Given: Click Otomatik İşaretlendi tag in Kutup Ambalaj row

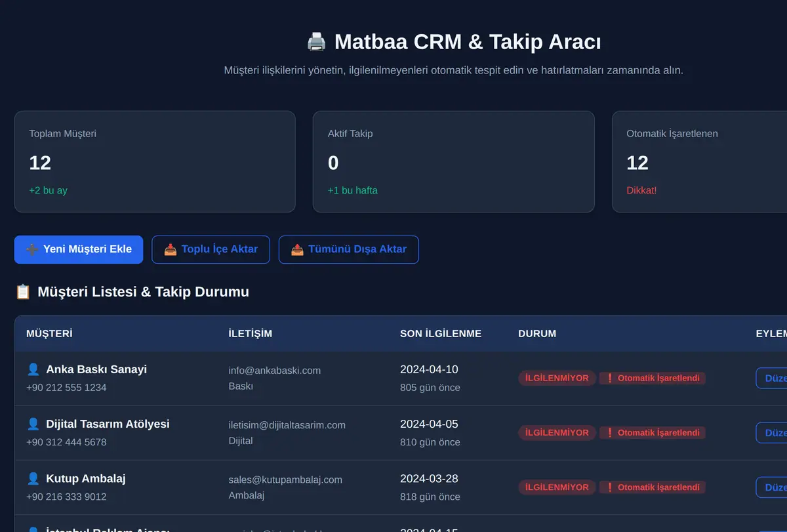Looking at the screenshot, I should coord(652,487).
